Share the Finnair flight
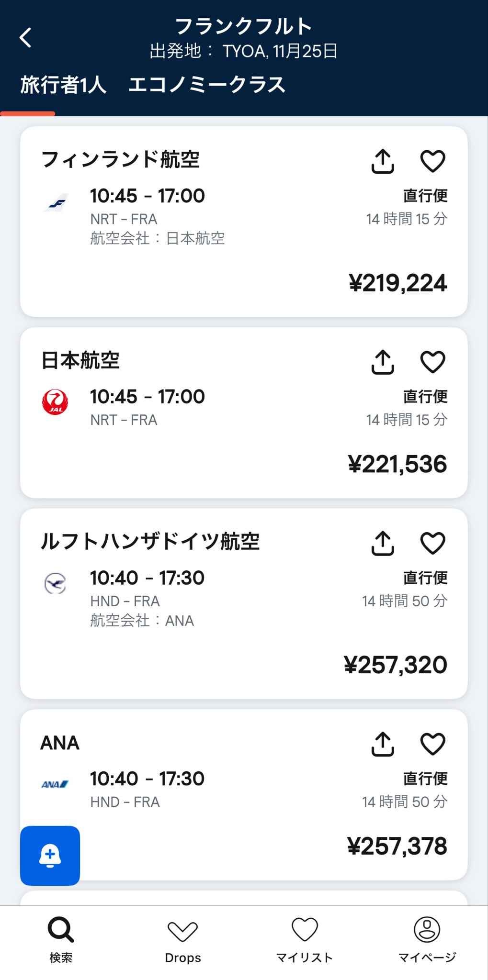The width and height of the screenshot is (488, 980). [383, 161]
